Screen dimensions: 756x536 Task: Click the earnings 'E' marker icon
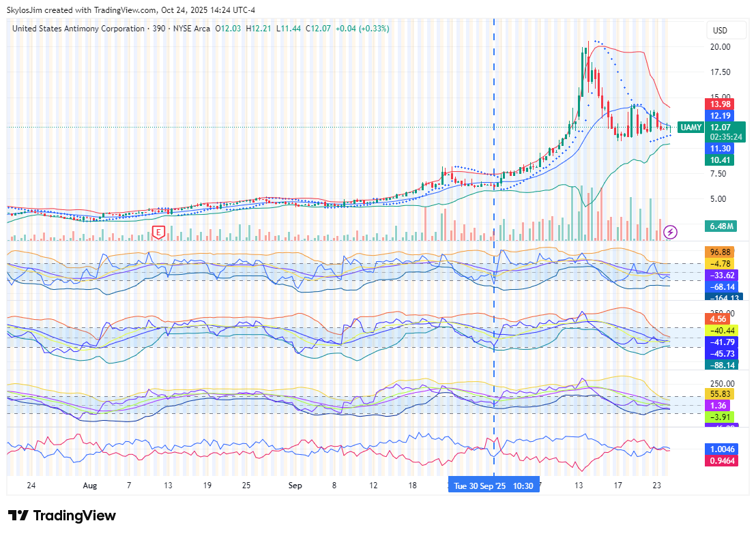[159, 233]
